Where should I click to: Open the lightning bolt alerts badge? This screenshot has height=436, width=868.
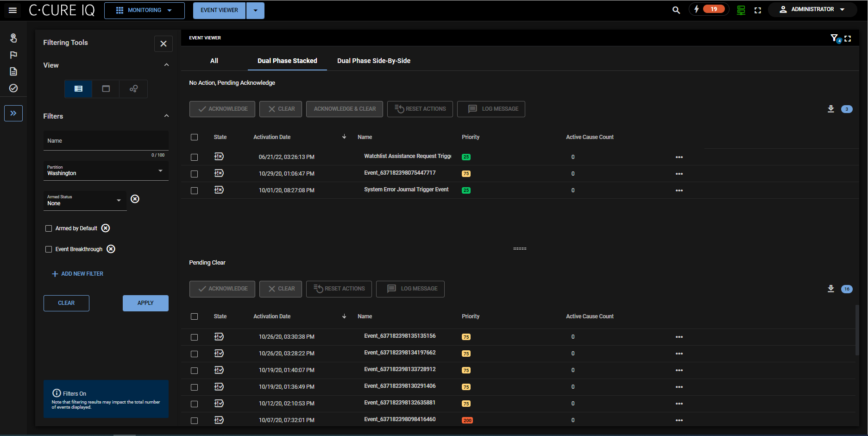pyautogui.click(x=709, y=9)
